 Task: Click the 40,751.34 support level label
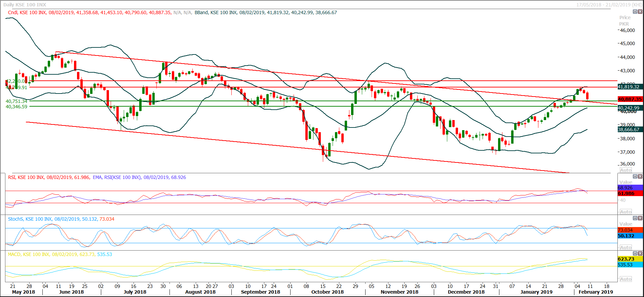[x=16, y=101]
